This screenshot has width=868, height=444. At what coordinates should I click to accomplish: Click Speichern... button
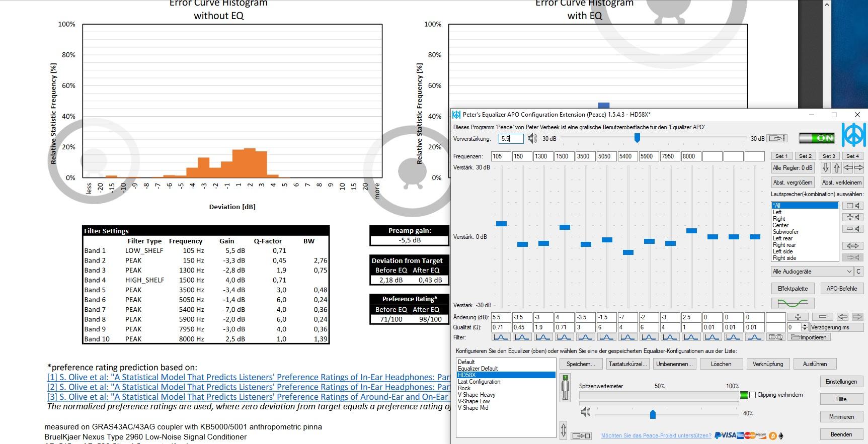[x=581, y=364]
